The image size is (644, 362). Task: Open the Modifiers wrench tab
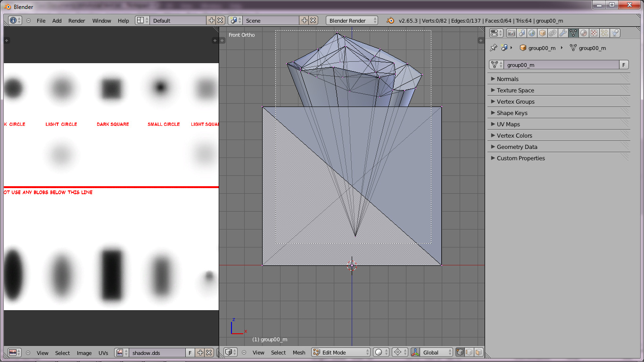[x=563, y=33]
